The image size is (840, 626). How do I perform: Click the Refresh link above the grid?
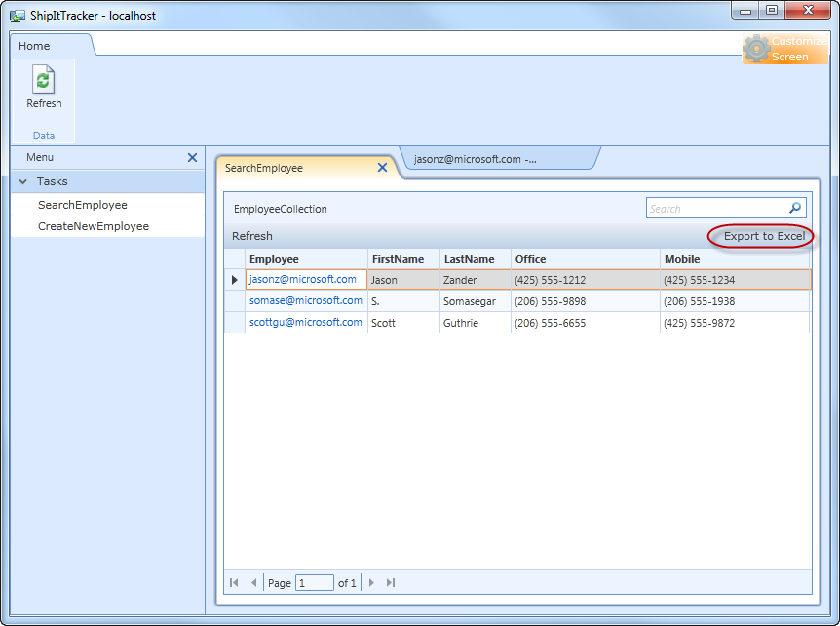253,236
